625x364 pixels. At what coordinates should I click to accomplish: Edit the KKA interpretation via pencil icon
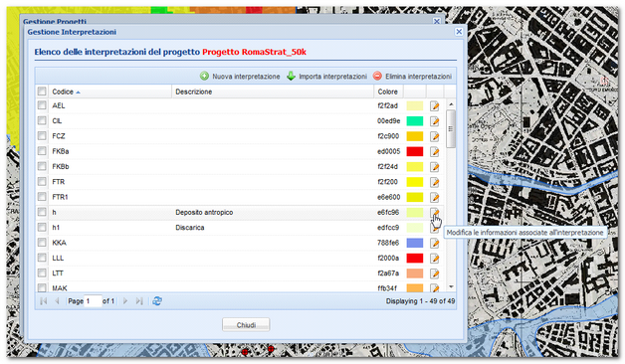[x=435, y=243]
